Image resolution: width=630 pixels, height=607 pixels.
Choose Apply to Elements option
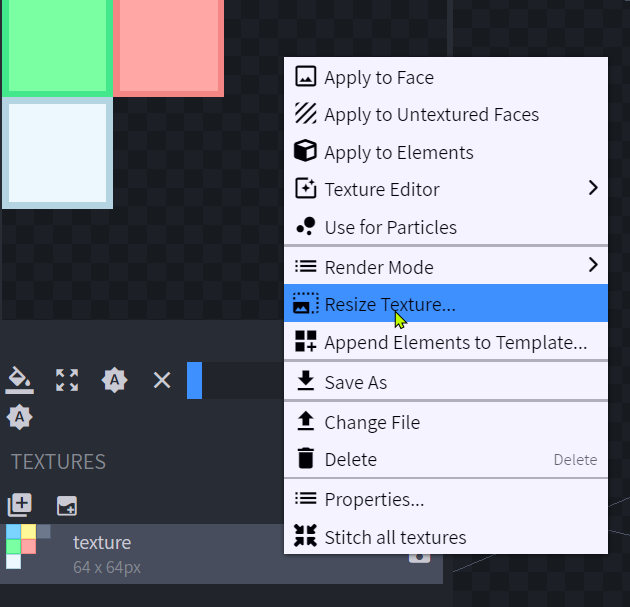398,153
